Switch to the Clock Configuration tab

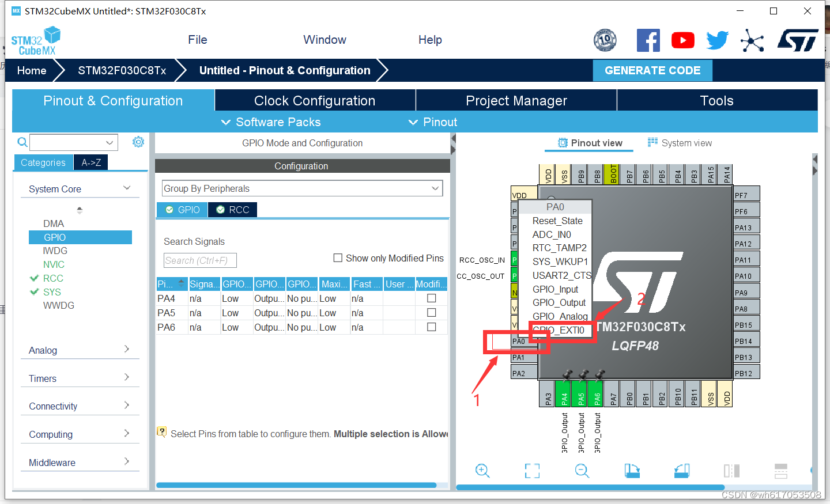pos(315,100)
